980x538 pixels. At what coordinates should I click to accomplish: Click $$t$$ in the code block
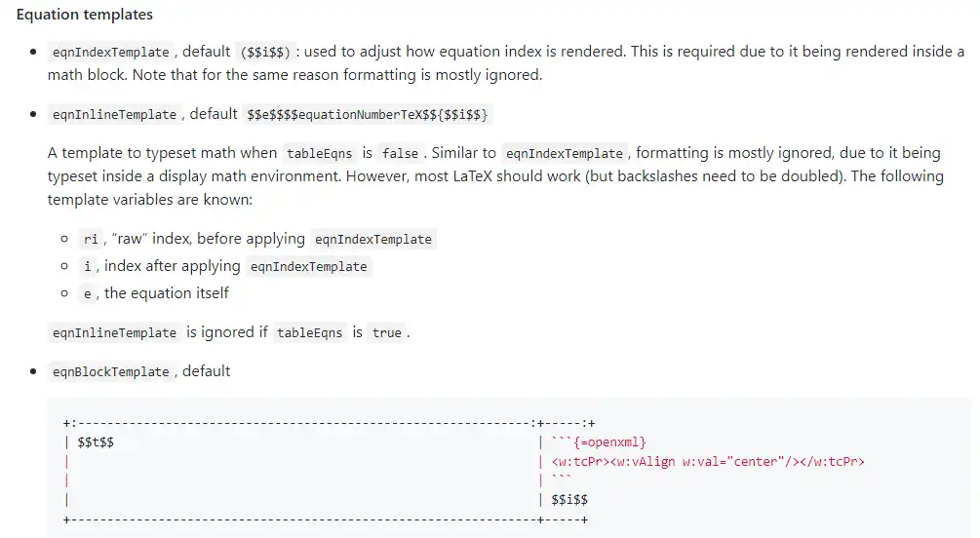96,442
